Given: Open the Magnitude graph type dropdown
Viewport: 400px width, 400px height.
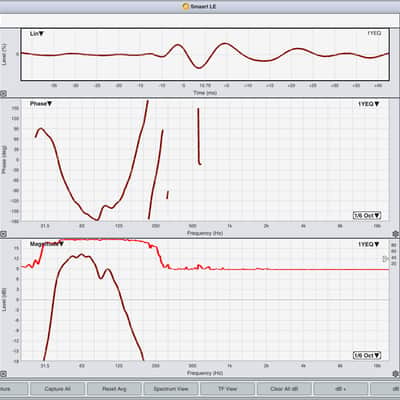Looking at the screenshot, I should 47,244.
